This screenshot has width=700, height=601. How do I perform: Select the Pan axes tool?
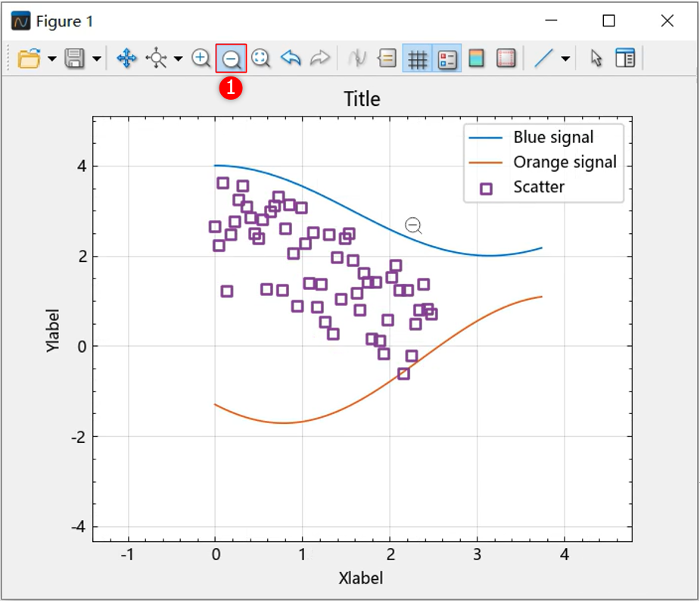pos(126,58)
